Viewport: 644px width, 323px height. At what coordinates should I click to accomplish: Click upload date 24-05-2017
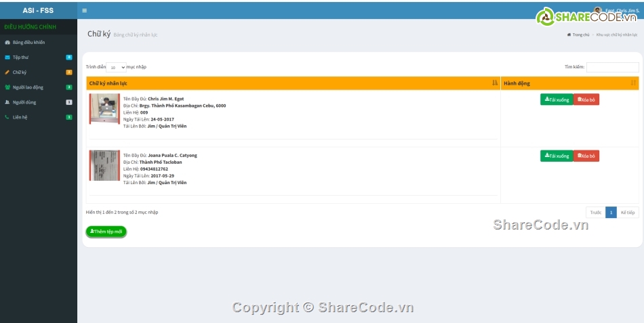pyautogui.click(x=162, y=119)
